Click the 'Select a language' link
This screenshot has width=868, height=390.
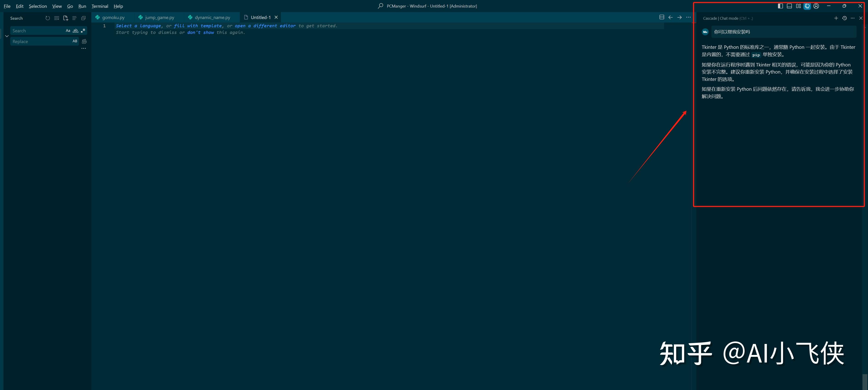138,26
